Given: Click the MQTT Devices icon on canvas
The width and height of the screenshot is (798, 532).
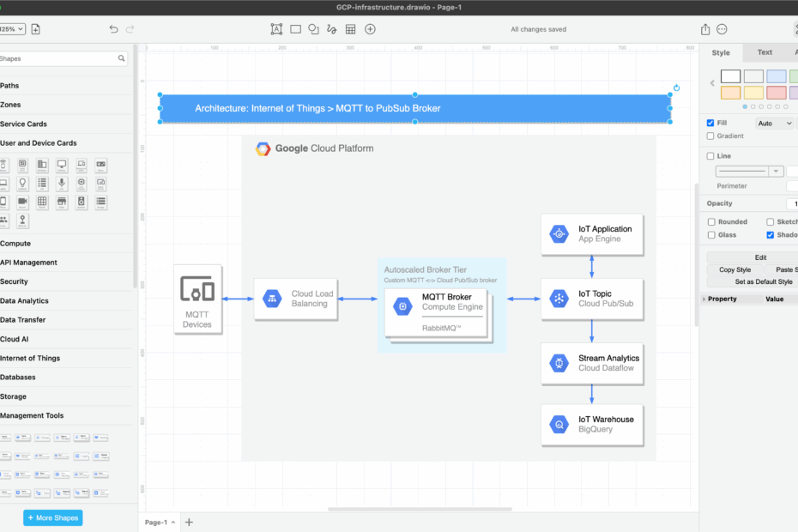Looking at the screenshot, I should (197, 288).
